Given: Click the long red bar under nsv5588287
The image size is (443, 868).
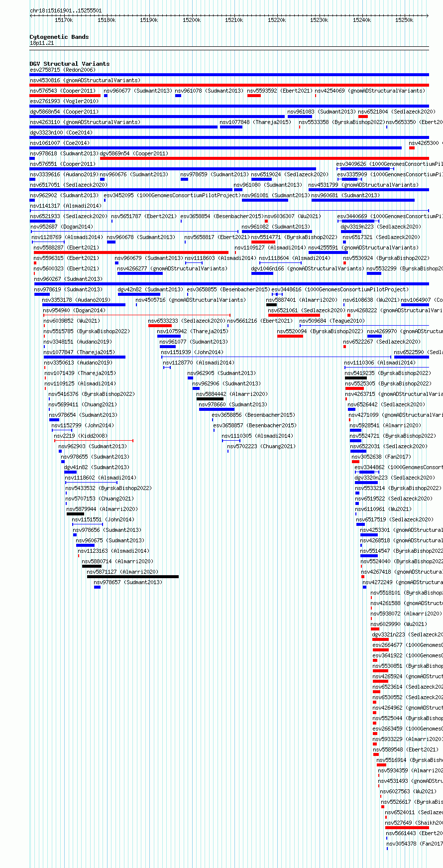Looking at the screenshot, I should click(131, 252).
